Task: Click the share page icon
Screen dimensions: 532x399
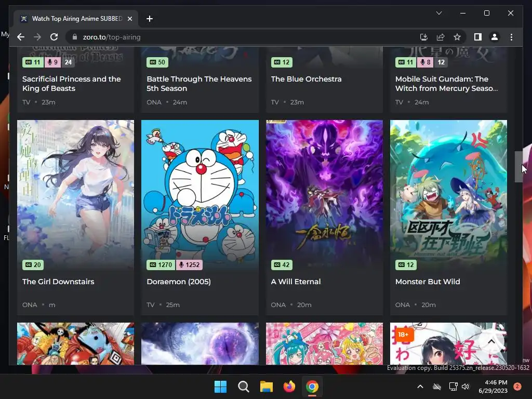Action: click(441, 37)
